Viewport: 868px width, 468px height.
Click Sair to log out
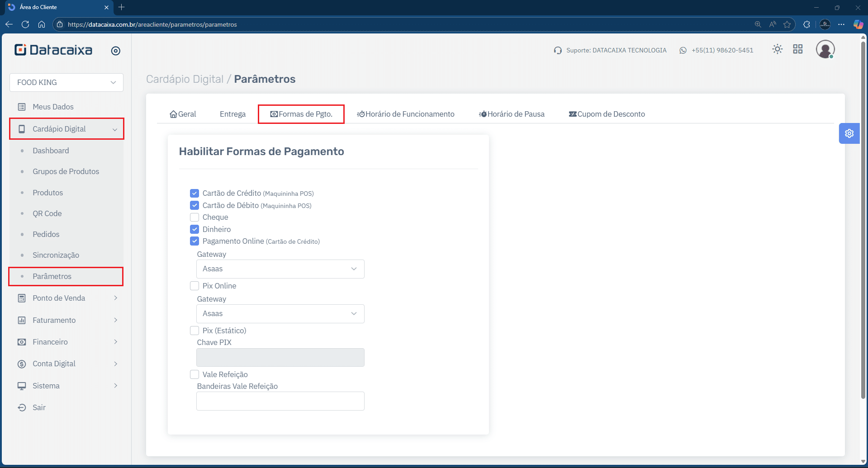(39, 407)
